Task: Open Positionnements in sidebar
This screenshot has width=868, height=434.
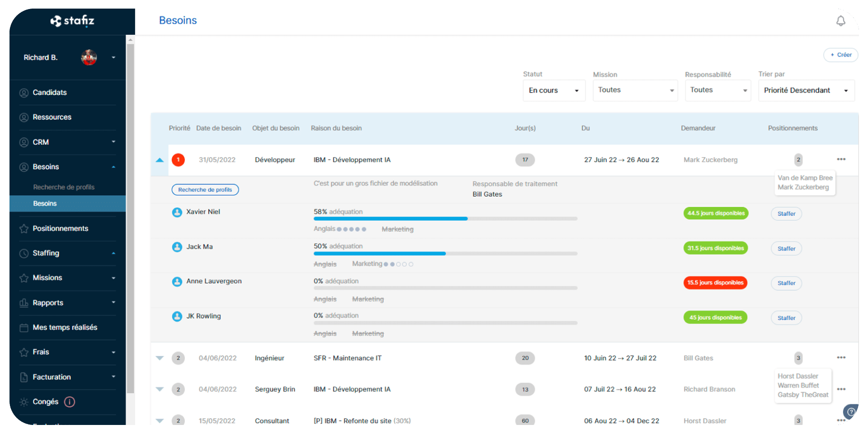Action: pyautogui.click(x=61, y=229)
